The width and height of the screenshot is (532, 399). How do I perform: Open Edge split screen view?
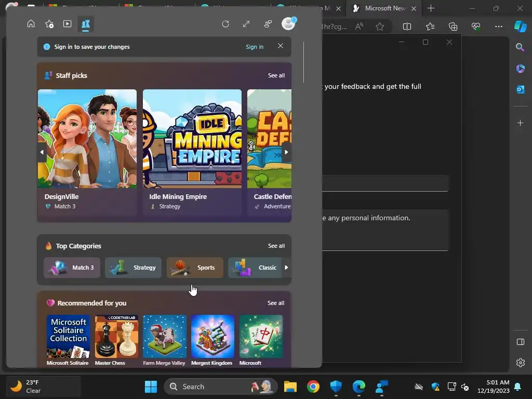click(x=407, y=26)
